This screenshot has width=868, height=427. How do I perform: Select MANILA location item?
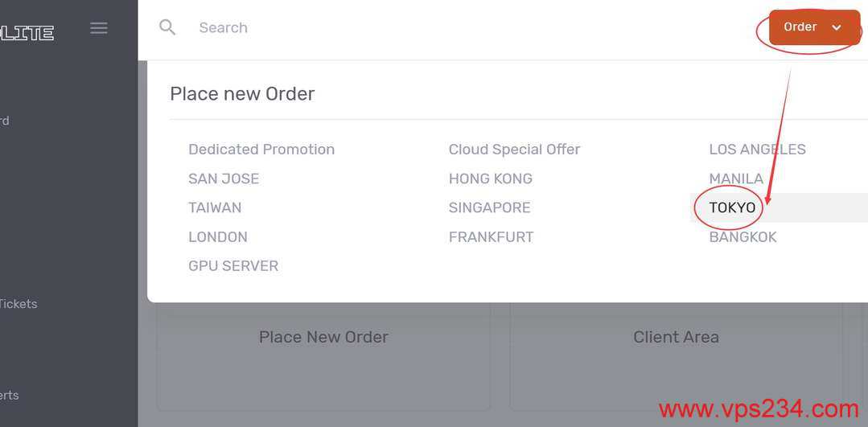point(736,179)
